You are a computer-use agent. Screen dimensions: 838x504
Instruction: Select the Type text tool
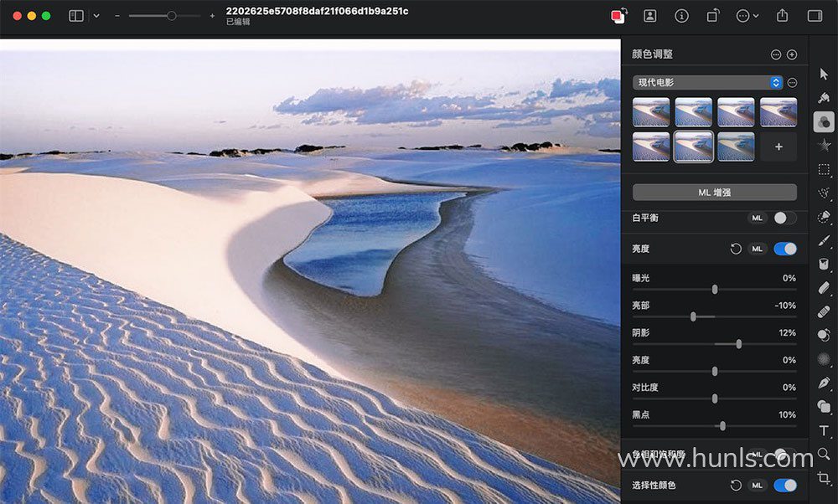click(x=824, y=431)
